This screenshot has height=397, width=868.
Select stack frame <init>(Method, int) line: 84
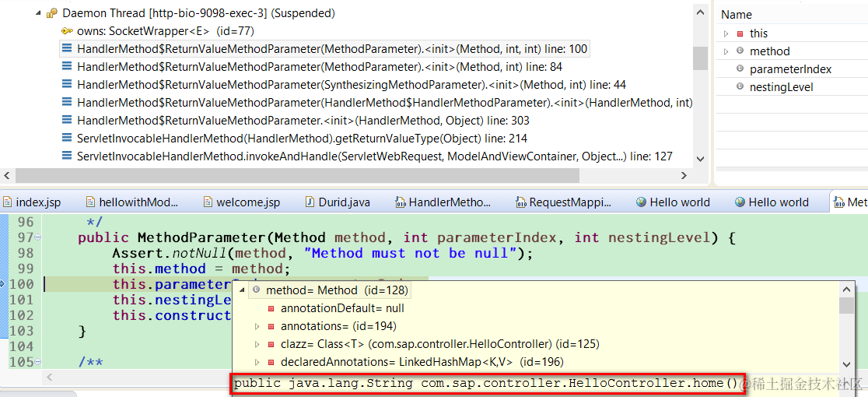point(313,67)
